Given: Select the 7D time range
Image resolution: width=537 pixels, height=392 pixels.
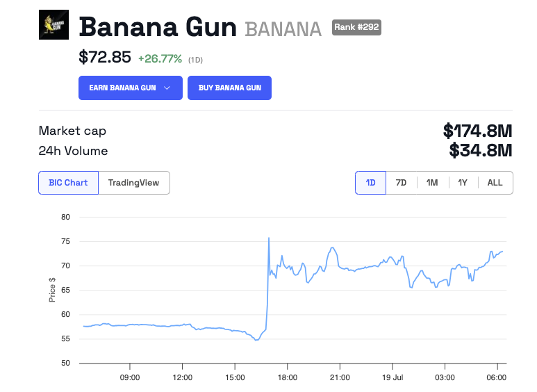Looking at the screenshot, I should coord(401,183).
